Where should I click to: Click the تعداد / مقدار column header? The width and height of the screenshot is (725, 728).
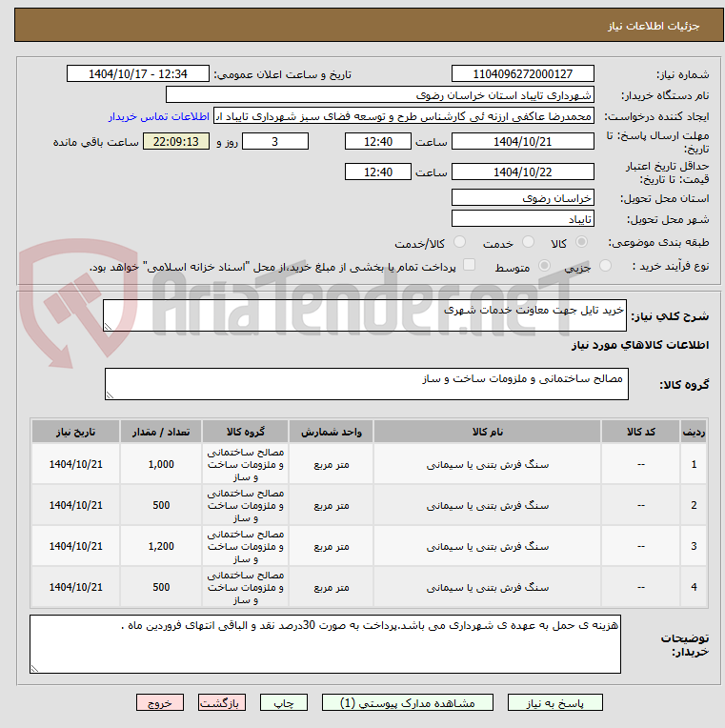(x=161, y=432)
